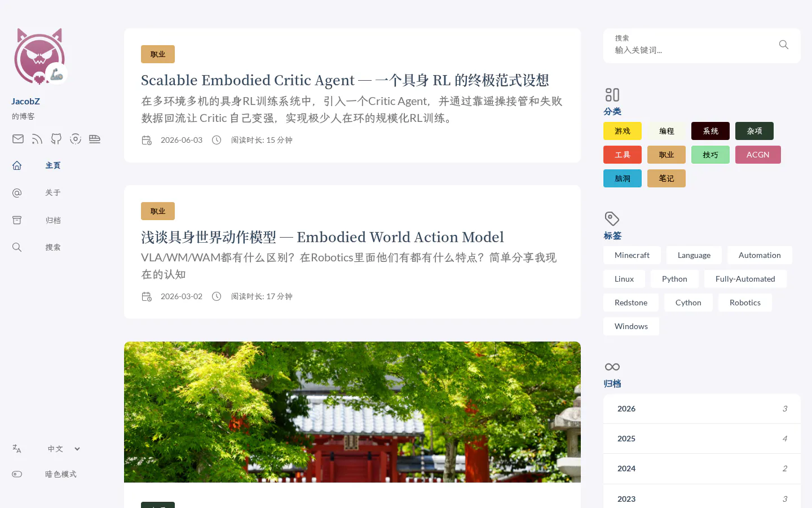Open the 笔记 category

(667, 178)
